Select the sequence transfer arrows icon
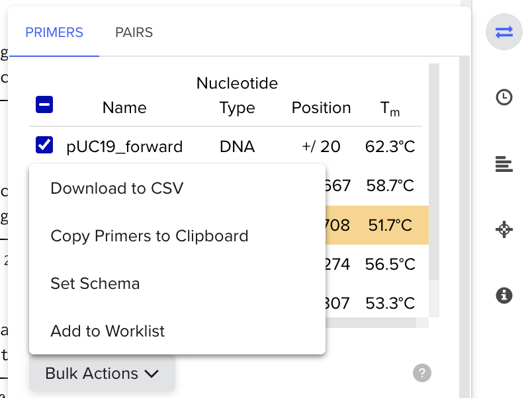 click(x=504, y=32)
